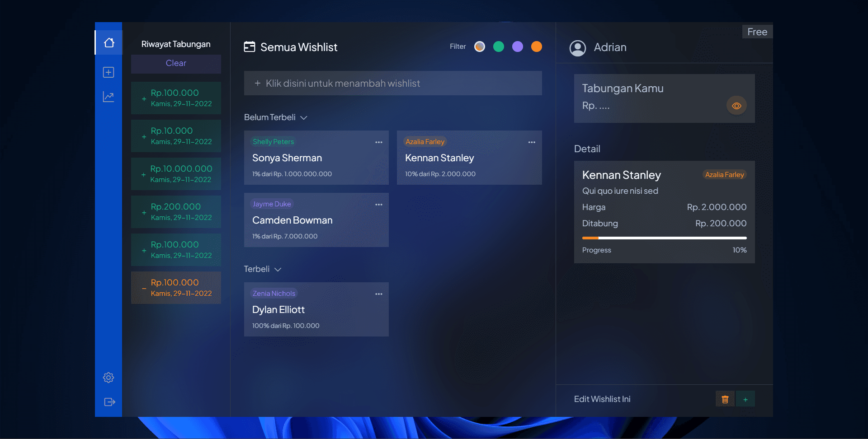Filter wishlist by orange color
This screenshot has height=439, width=868.
[x=537, y=47]
